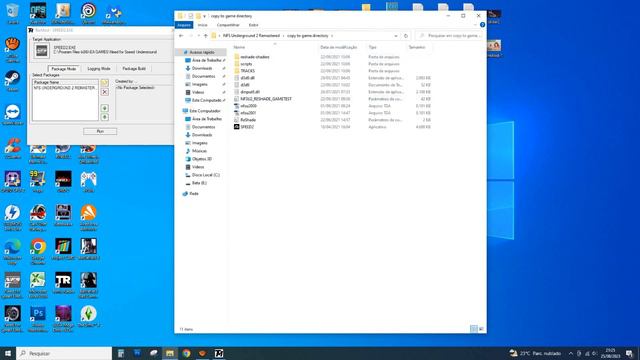Sort by Data de modificação column header

338,47
